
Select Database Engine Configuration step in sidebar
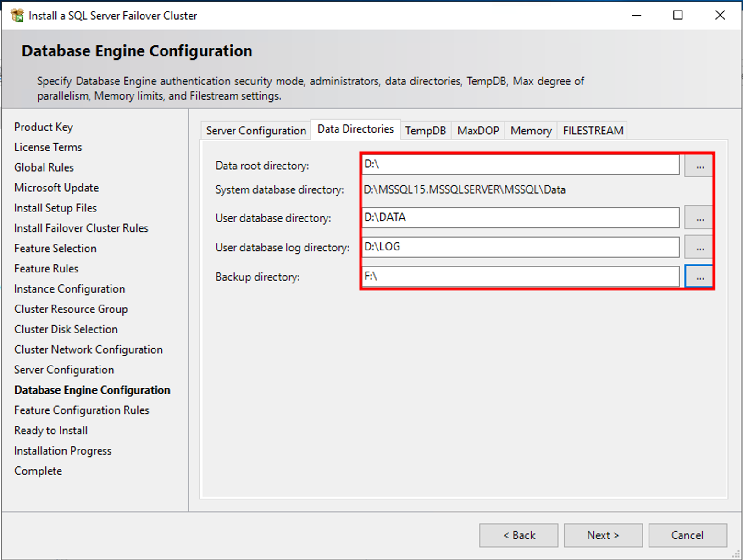click(x=92, y=390)
